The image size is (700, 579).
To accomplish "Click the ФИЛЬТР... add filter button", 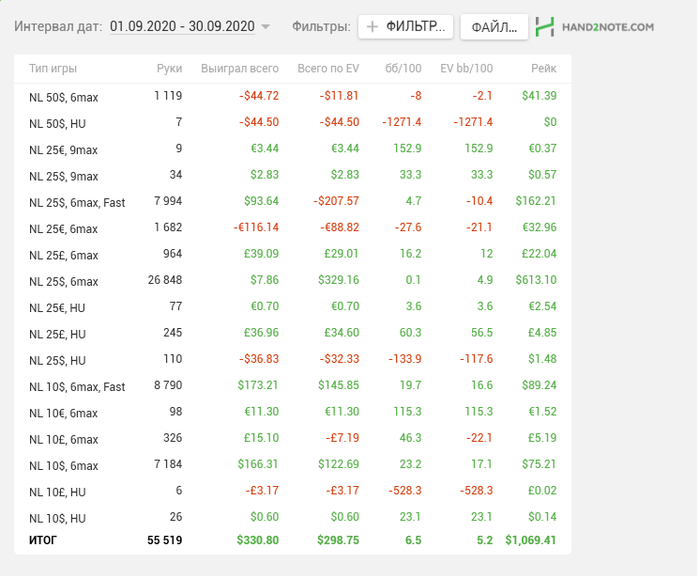I will coord(405,27).
